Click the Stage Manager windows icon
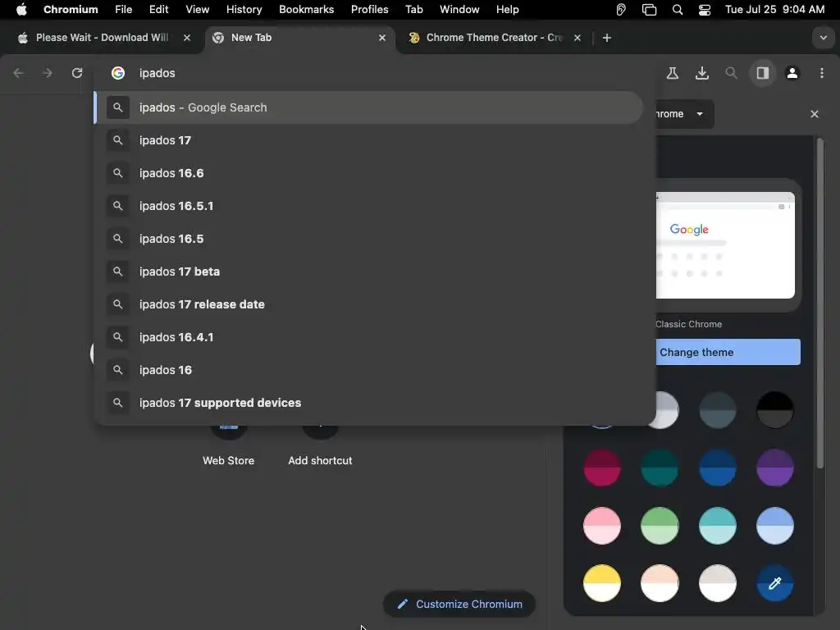This screenshot has width=840, height=630. [x=650, y=10]
